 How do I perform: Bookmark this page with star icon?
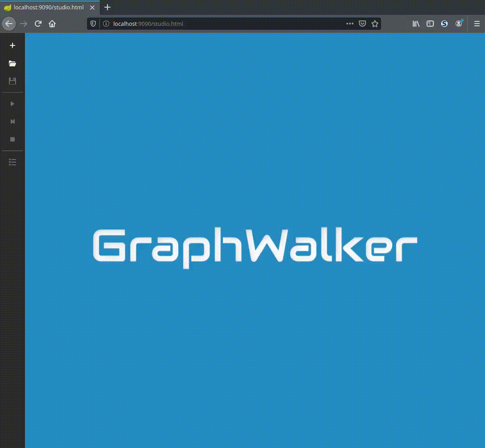point(375,24)
